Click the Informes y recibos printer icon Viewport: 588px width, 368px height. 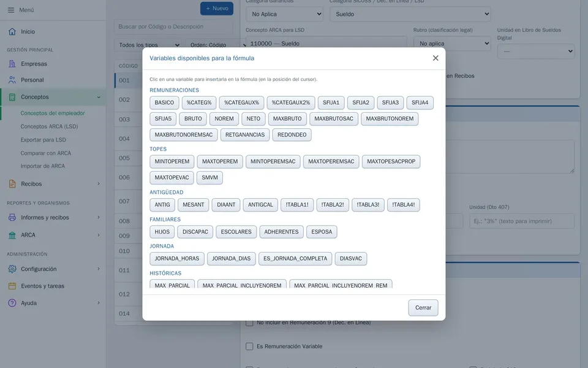(12, 217)
